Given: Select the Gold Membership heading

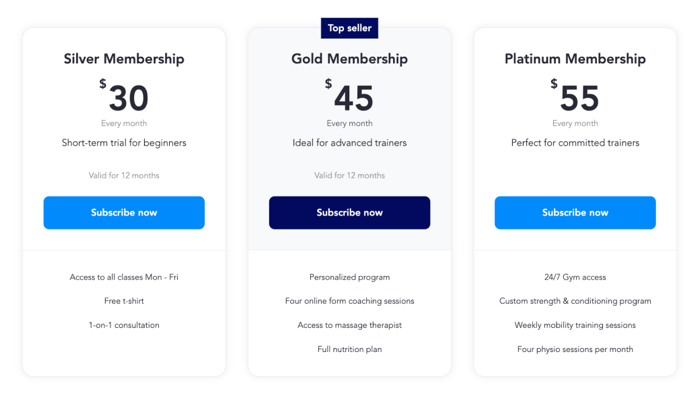Looking at the screenshot, I should (x=350, y=59).
